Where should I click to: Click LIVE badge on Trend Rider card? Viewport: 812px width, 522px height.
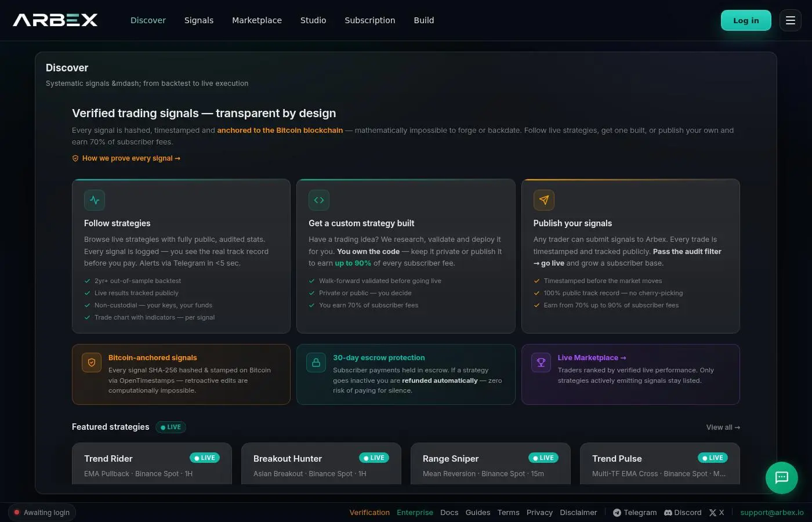tap(205, 458)
